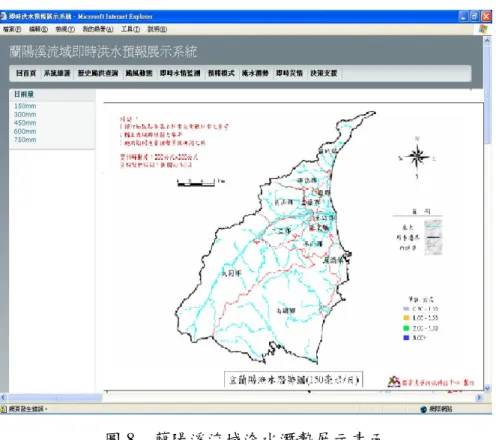
Task: Open the 檔案(F) File menu
Action: [12, 29]
